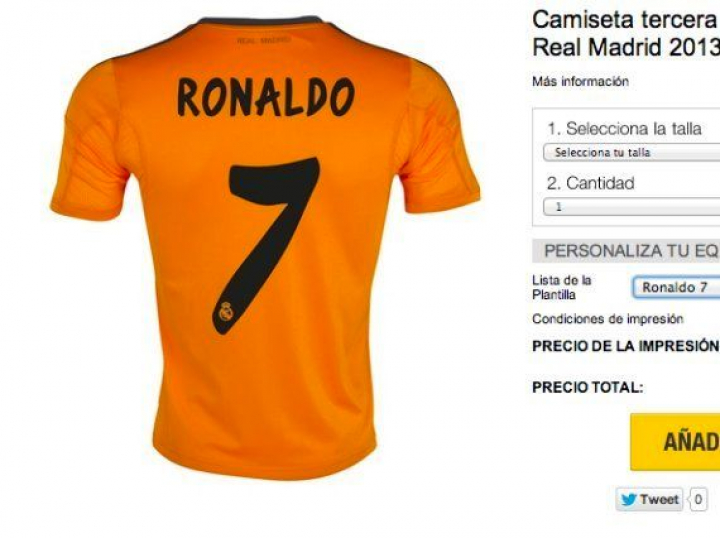
Task: Click the Precio total label
Action: 587,387
